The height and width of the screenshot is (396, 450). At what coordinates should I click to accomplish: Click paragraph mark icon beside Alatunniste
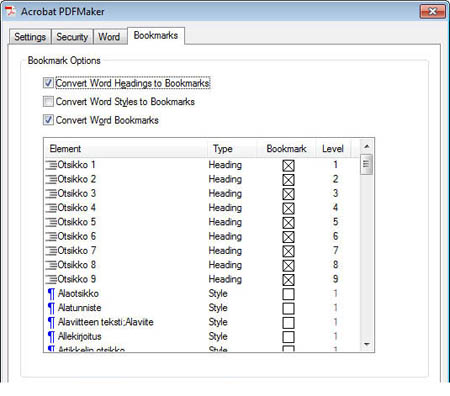point(51,309)
